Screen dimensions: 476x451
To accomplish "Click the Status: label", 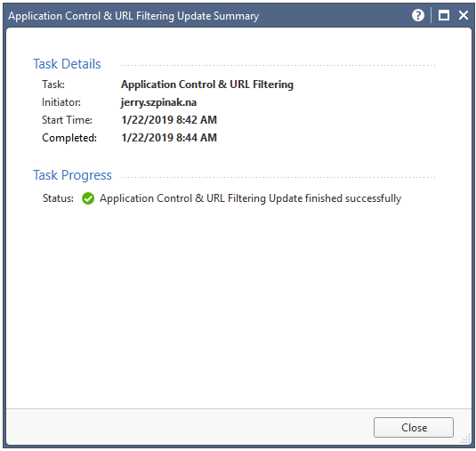I will tap(58, 198).
